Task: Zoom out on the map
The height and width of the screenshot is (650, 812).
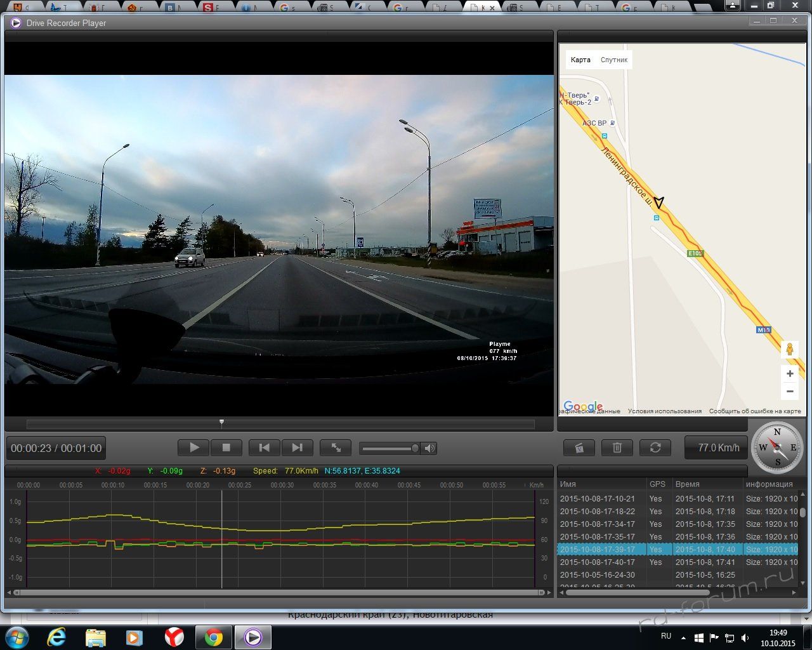Action: point(790,391)
